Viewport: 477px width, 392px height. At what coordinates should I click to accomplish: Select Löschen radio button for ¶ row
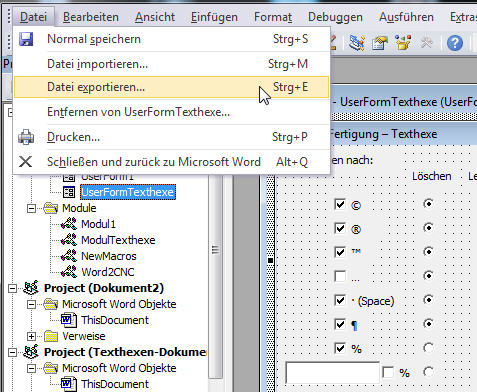pos(428,324)
